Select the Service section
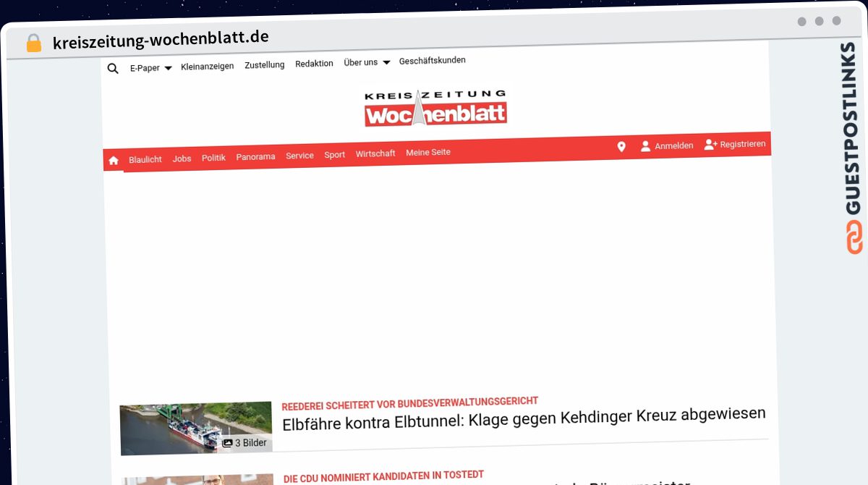This screenshot has width=868, height=485. (299, 156)
